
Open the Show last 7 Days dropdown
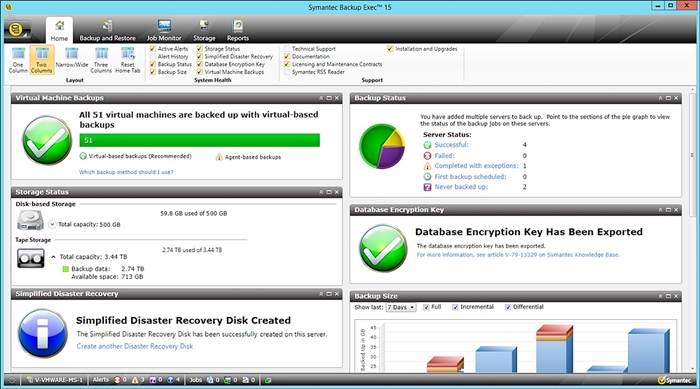point(401,307)
